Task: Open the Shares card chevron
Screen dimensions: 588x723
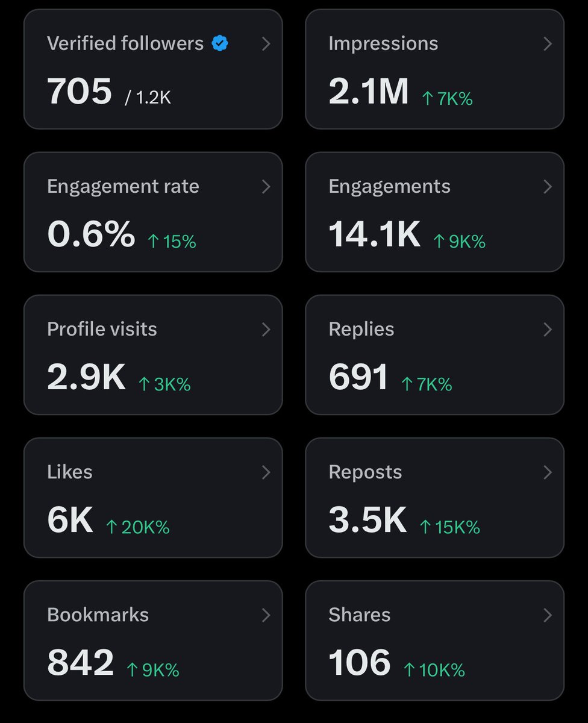Action: click(548, 615)
